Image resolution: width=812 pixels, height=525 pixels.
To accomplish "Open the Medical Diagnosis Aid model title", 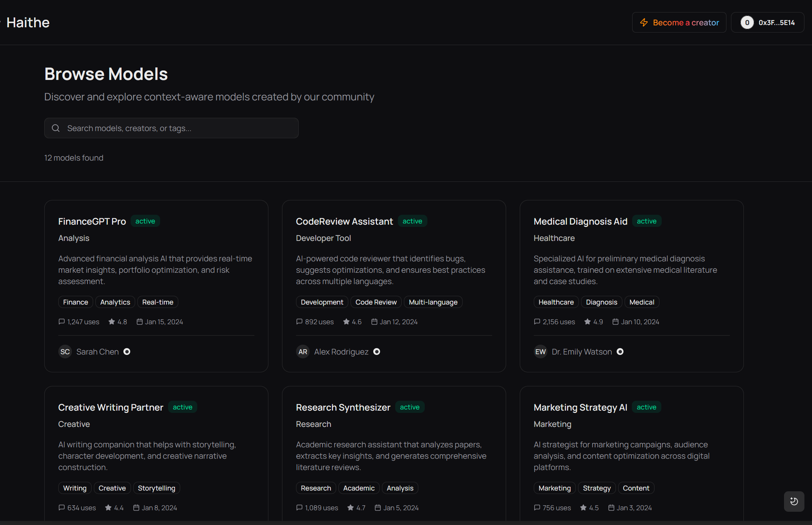I will coord(581,221).
